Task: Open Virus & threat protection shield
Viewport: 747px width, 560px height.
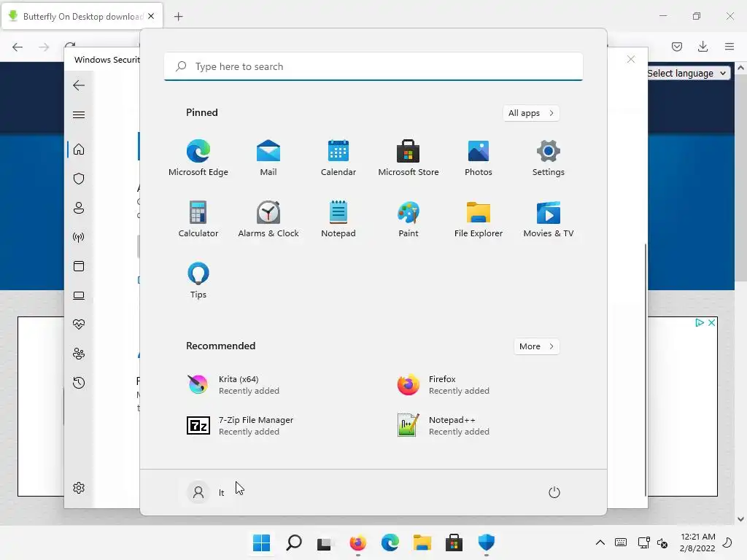Action: coord(79,179)
